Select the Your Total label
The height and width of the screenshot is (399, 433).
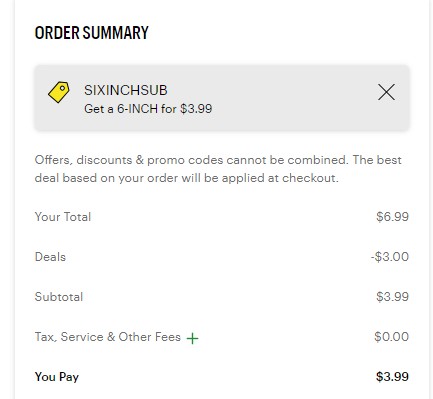point(63,217)
